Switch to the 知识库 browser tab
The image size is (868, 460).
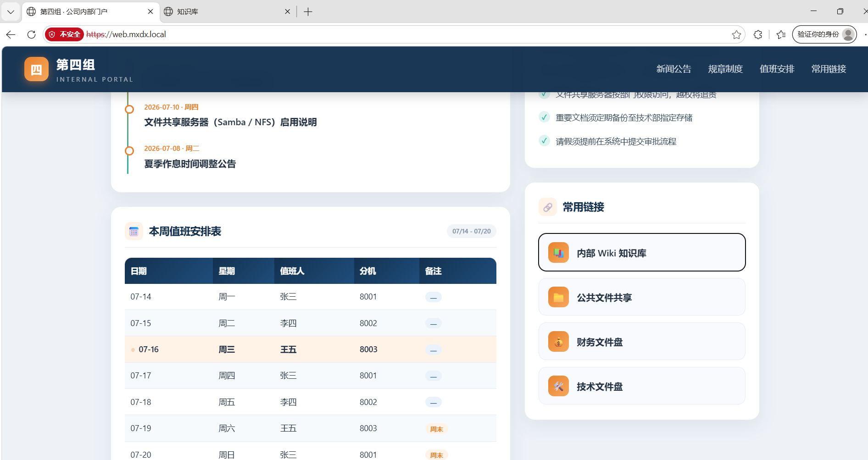227,11
